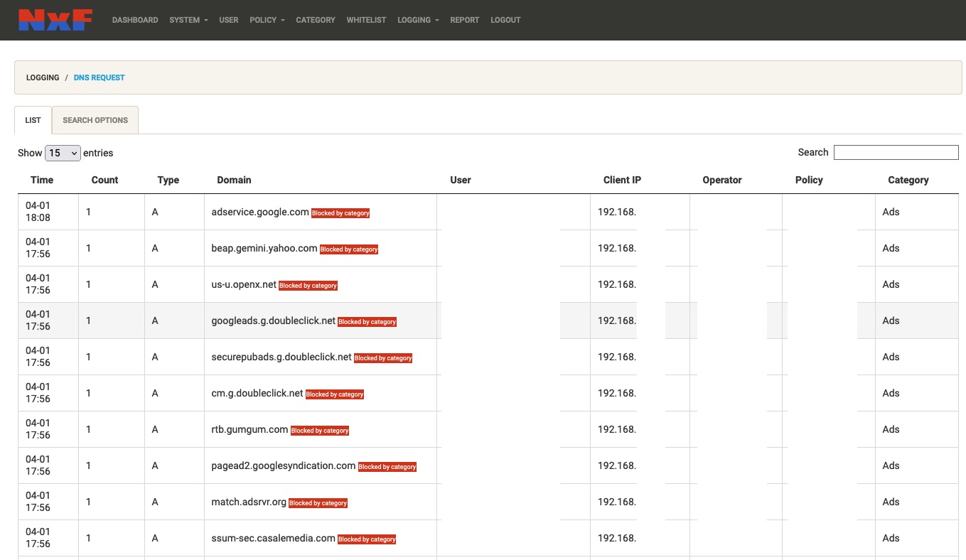Open the Show entries count selector

pyautogui.click(x=63, y=153)
